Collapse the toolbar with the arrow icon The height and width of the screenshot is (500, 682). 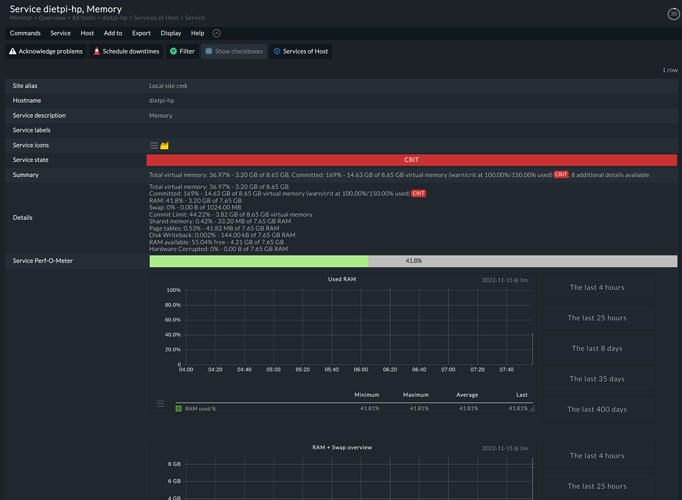[x=217, y=33]
